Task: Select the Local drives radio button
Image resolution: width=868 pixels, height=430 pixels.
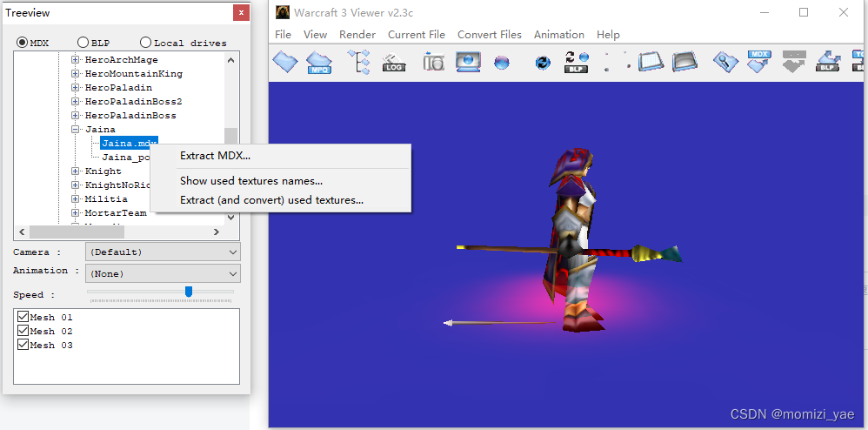Action: (x=145, y=42)
